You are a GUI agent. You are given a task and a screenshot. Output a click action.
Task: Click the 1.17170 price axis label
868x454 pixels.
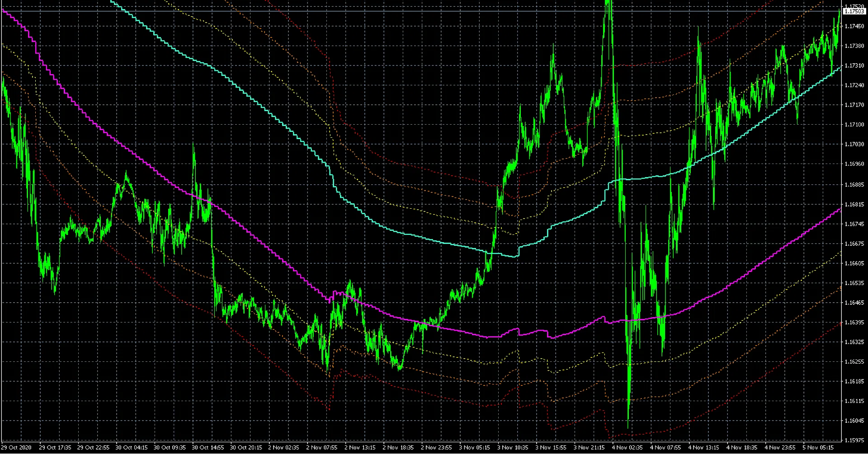[854, 105]
